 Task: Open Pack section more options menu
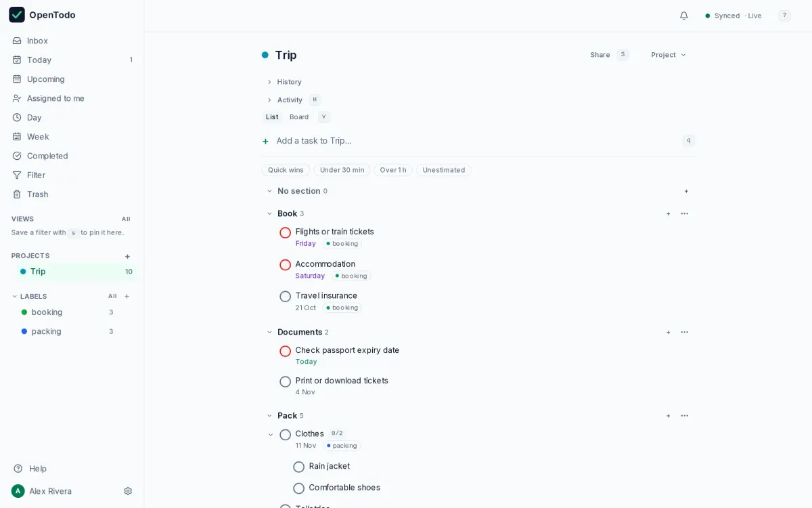click(x=685, y=415)
